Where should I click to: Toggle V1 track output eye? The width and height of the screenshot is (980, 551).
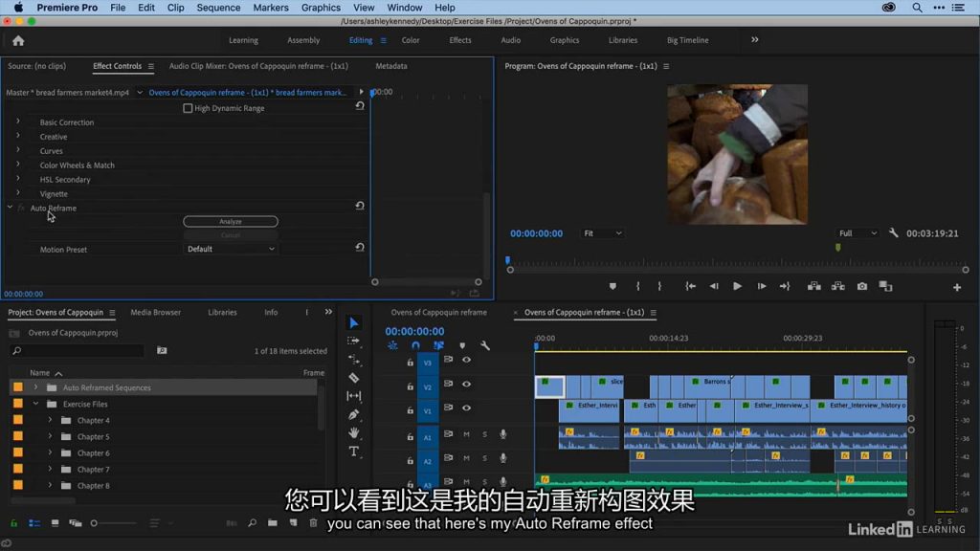[466, 408]
